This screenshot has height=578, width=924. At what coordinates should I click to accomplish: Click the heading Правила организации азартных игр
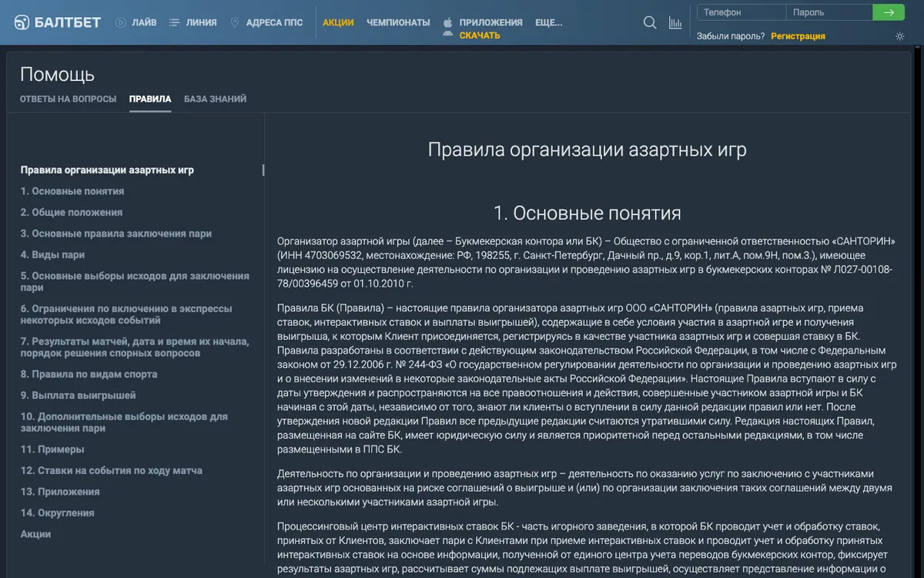tap(588, 150)
